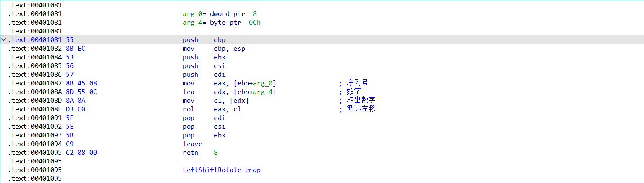Click the 取出数字 comment

coord(361,100)
